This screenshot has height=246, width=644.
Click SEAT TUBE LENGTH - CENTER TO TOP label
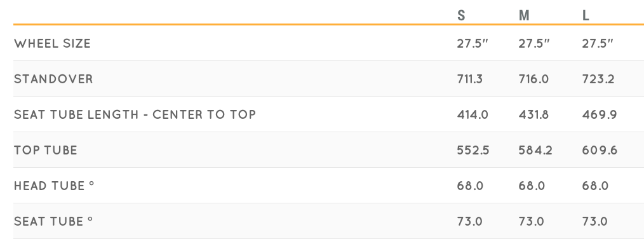(x=135, y=114)
